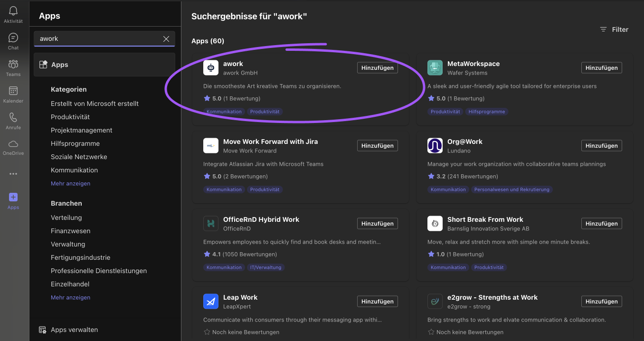
Task: Select the Hilfsprogramme category in sidebar
Action: pos(75,143)
